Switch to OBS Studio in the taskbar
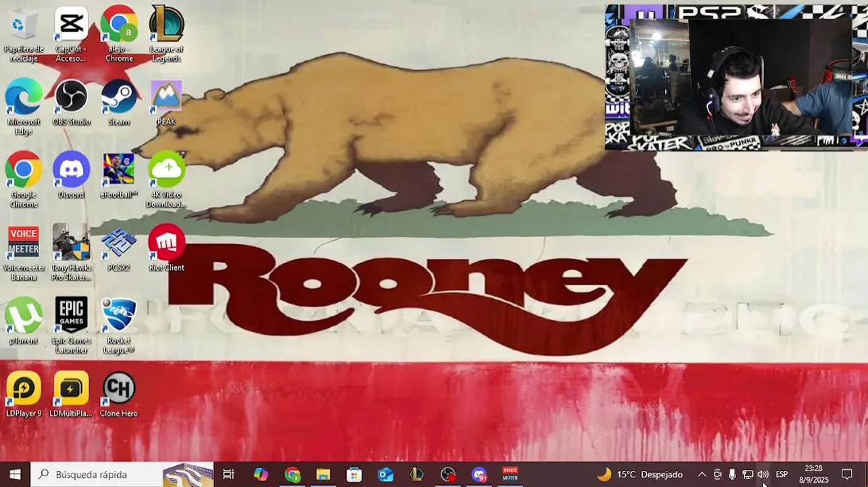 coord(448,474)
